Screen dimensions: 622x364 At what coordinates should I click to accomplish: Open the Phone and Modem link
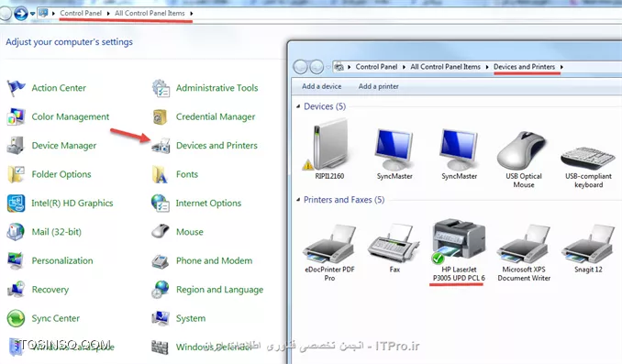coord(214,260)
